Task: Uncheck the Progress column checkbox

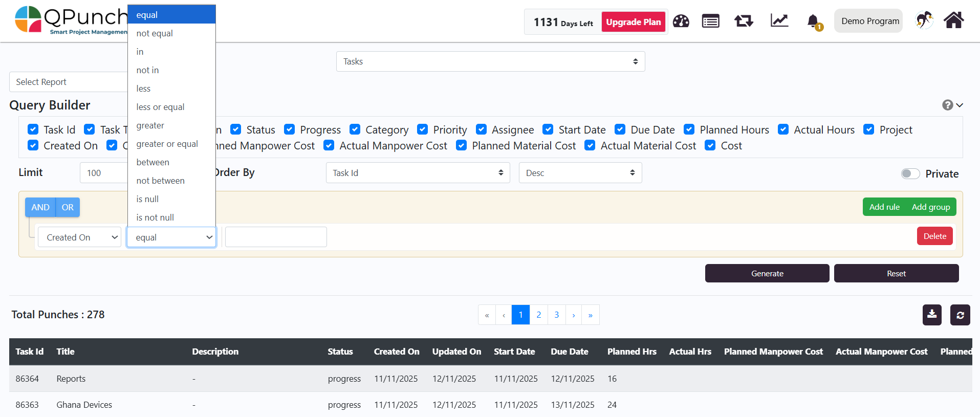Action: (290, 129)
